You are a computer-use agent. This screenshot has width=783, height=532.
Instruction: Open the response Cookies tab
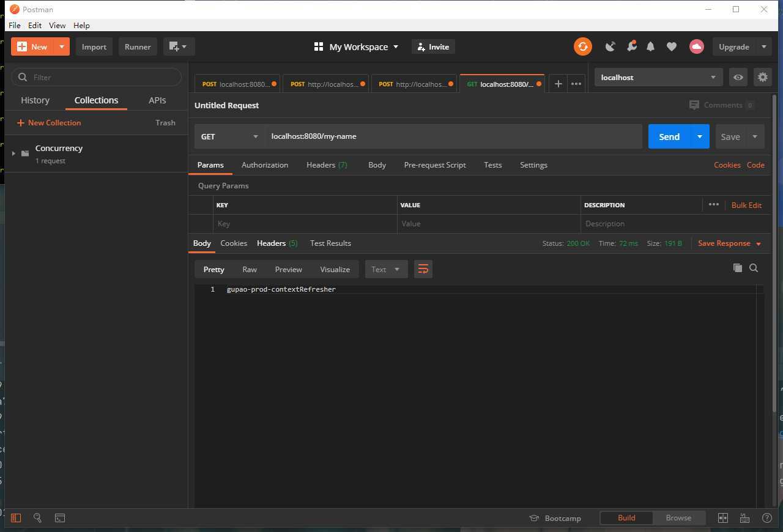click(234, 243)
